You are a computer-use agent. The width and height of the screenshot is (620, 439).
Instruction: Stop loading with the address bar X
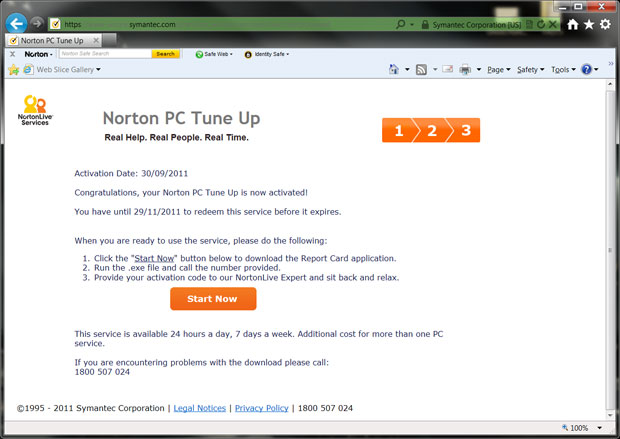coord(552,25)
